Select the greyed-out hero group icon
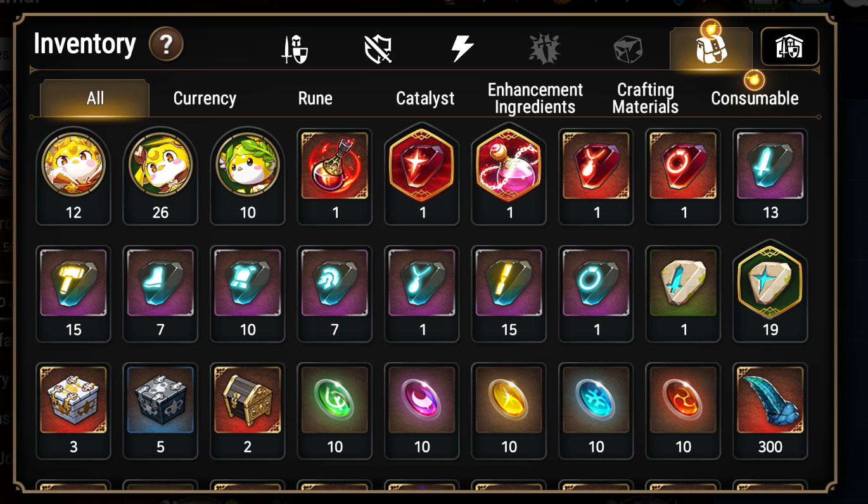 (544, 49)
